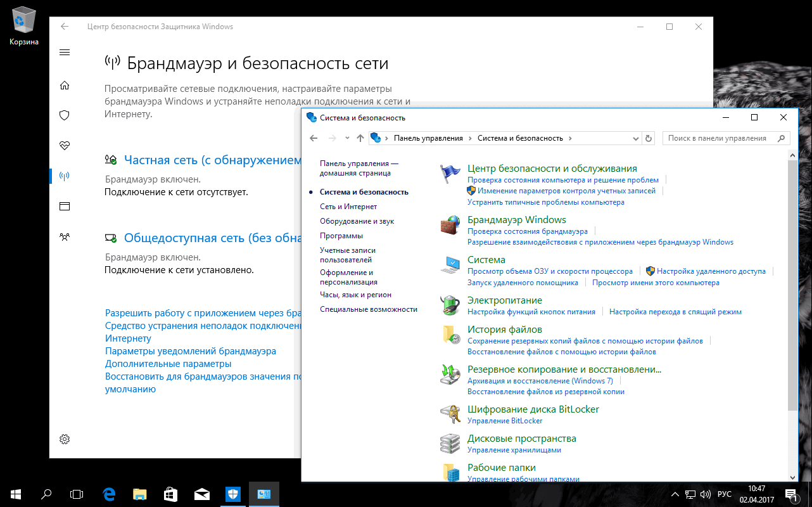Open the shield virus protection icon in sidebar

[x=64, y=115]
